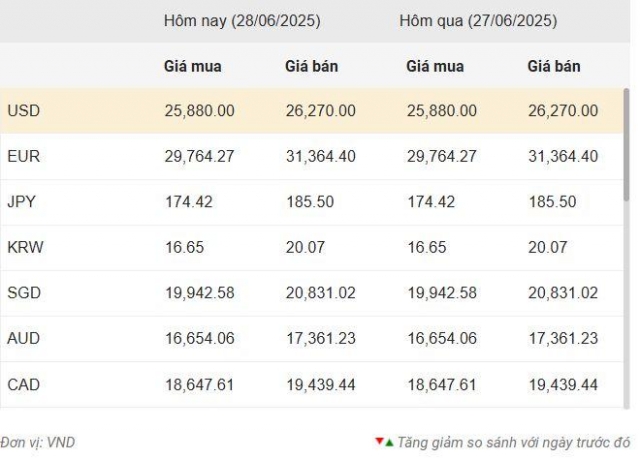Click today's EUR sell price 31,364.40

point(320,157)
